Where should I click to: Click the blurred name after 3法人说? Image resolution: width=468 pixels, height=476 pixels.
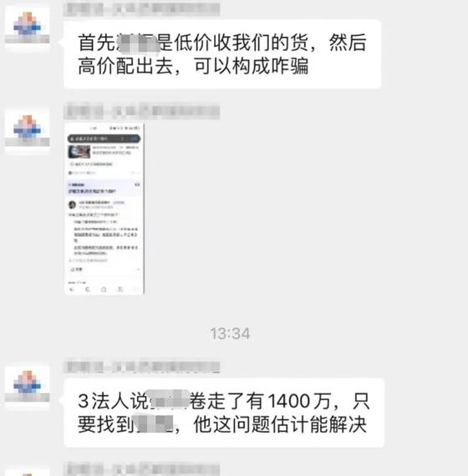tap(170, 400)
